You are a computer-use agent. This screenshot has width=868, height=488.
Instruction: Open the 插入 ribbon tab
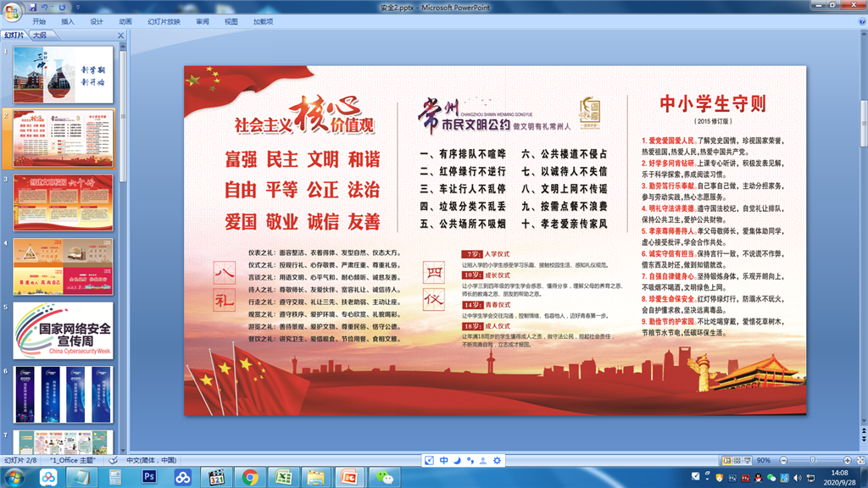68,21
